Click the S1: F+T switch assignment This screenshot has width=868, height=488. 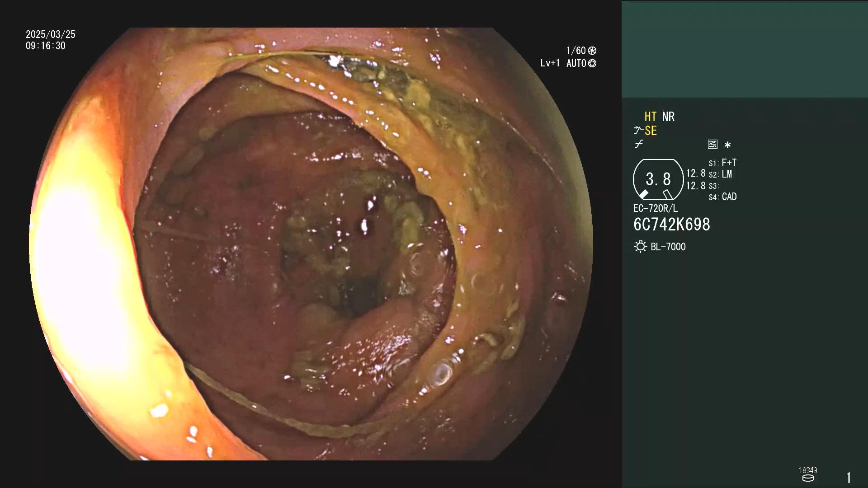(722, 163)
